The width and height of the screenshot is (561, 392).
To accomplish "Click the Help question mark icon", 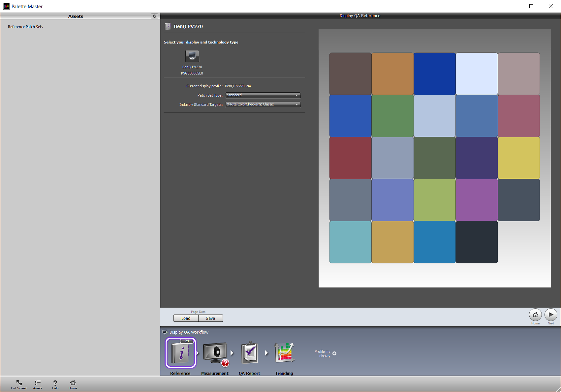I will pos(55,383).
